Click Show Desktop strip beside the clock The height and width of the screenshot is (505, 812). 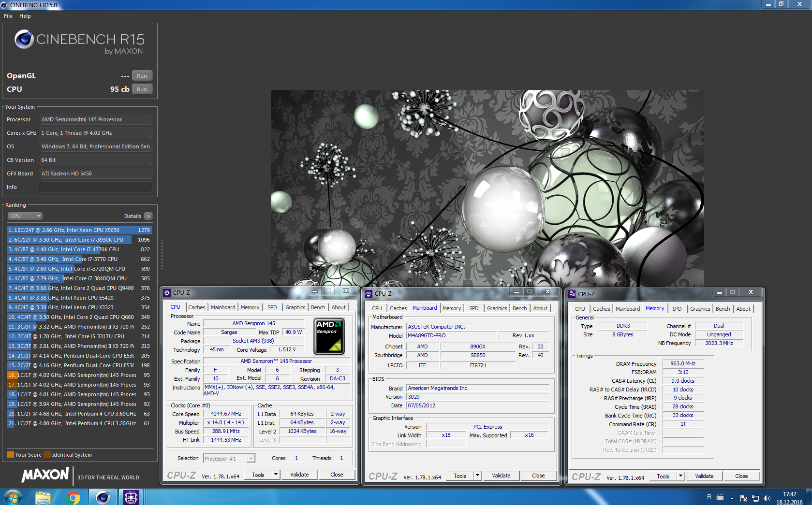[809, 497]
